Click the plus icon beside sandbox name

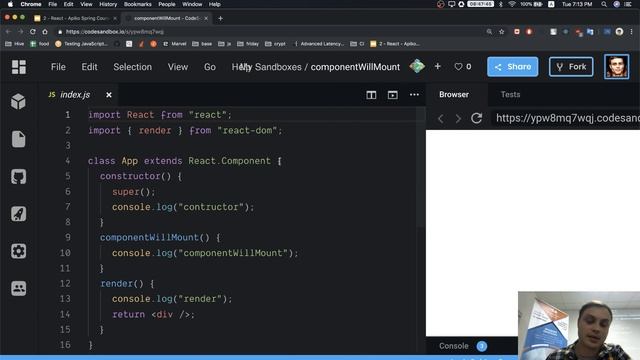(438, 66)
